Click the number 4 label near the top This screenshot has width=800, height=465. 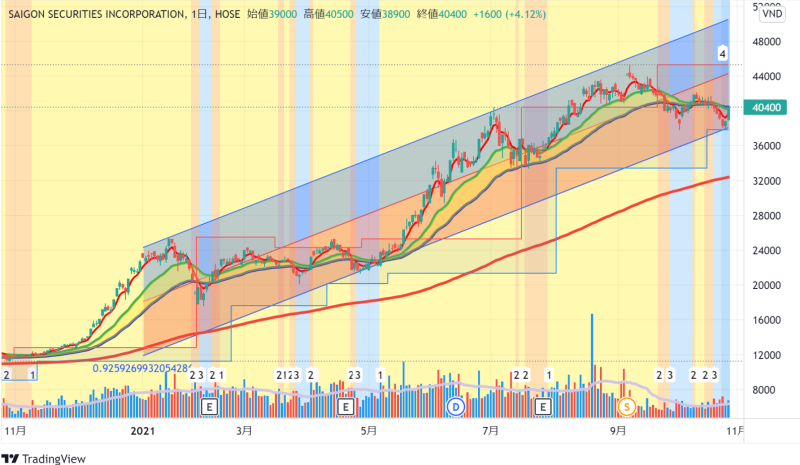[x=722, y=53]
